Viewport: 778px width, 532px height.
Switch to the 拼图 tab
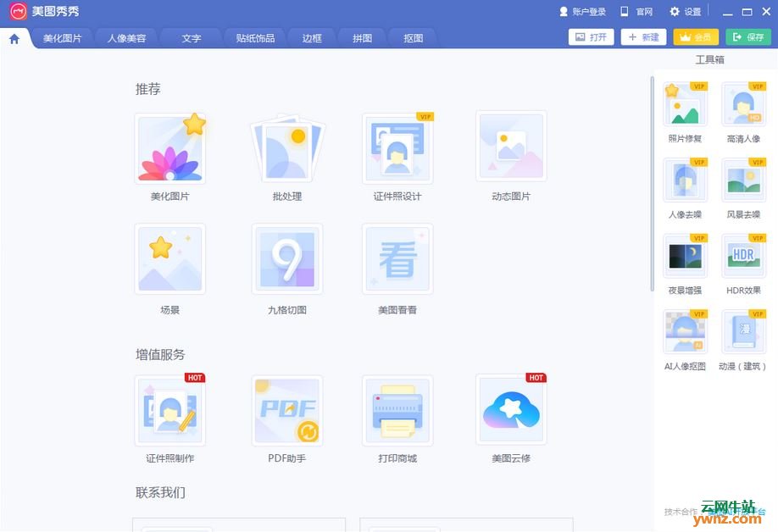(x=362, y=38)
